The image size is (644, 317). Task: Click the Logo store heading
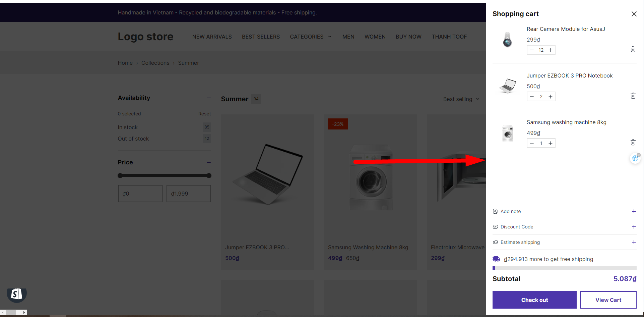[x=145, y=37]
